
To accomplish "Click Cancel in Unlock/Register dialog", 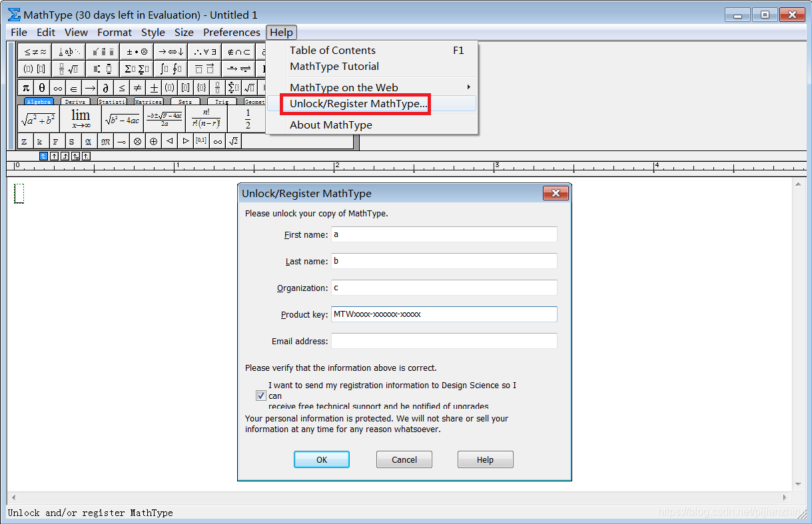I will tap(404, 459).
